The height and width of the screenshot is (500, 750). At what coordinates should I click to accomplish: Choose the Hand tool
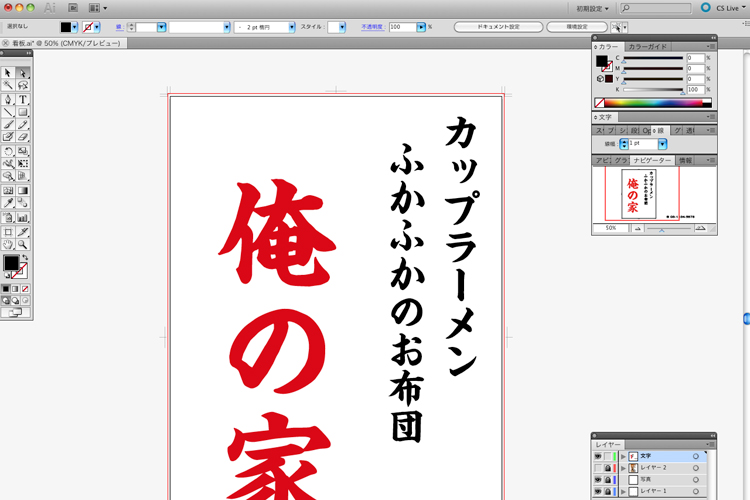coord(8,243)
